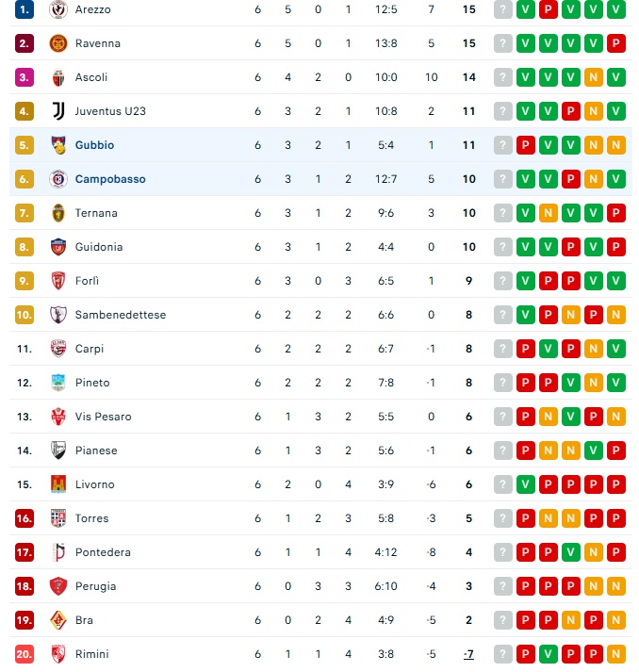Open the Campobasso team link
This screenshot has width=639, height=672.
coord(110,179)
